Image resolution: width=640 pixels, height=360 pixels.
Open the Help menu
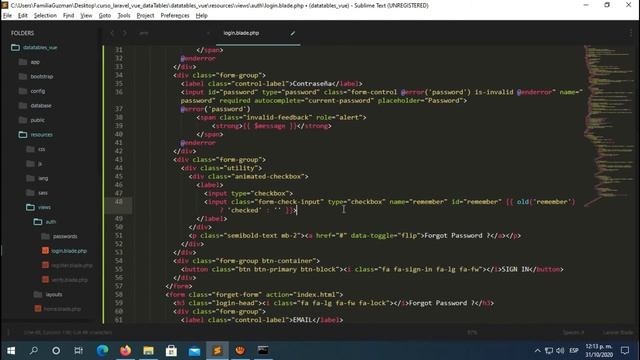pyautogui.click(x=202, y=16)
